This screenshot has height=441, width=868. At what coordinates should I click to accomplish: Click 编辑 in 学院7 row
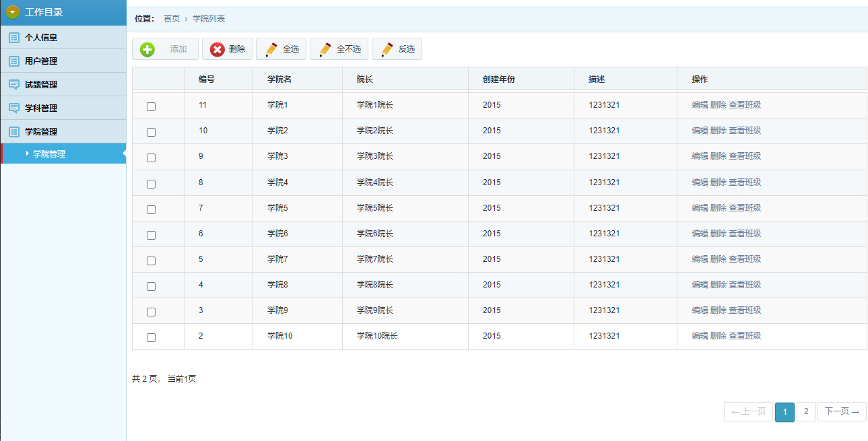click(700, 259)
